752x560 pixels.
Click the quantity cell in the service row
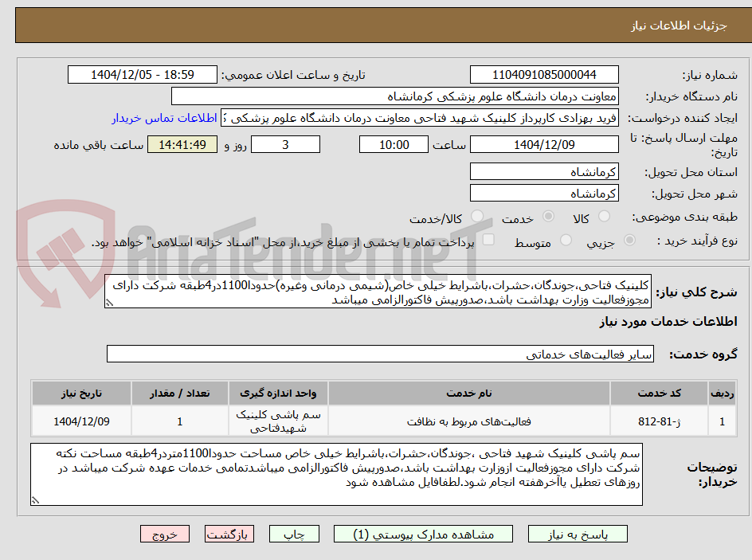(180, 421)
